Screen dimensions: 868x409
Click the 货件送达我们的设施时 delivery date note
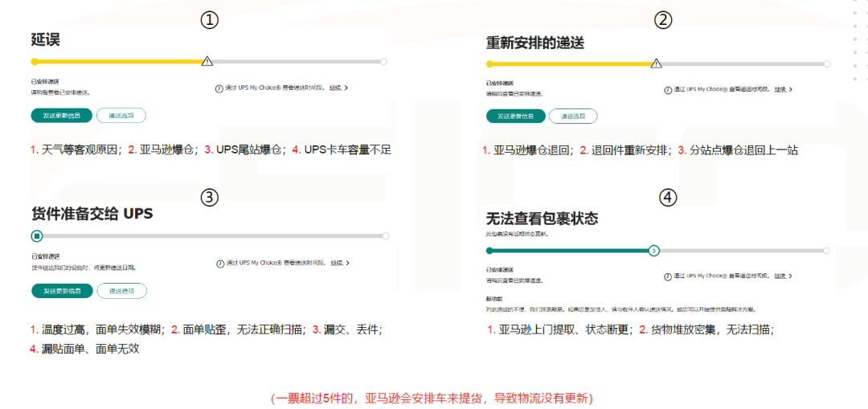[84, 268]
